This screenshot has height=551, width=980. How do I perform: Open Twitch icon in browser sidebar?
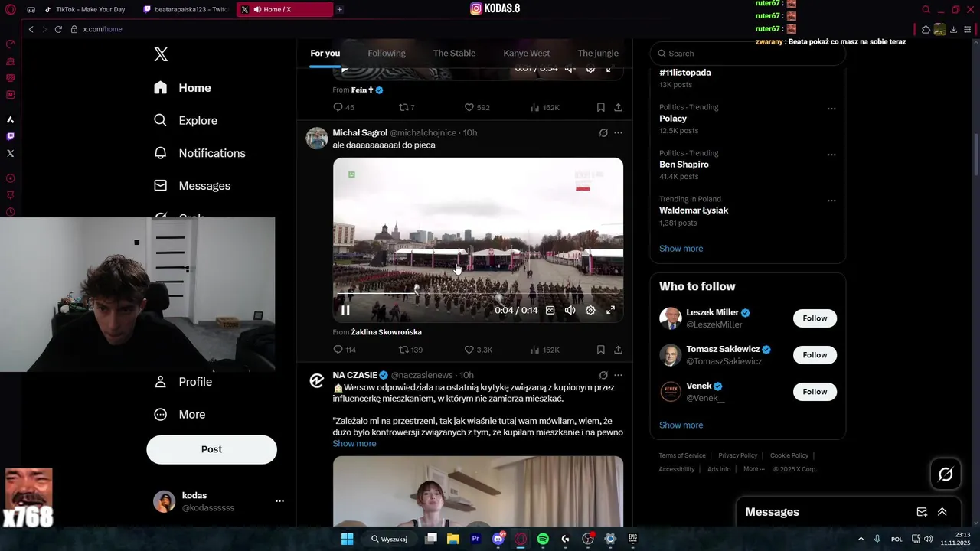point(10,136)
